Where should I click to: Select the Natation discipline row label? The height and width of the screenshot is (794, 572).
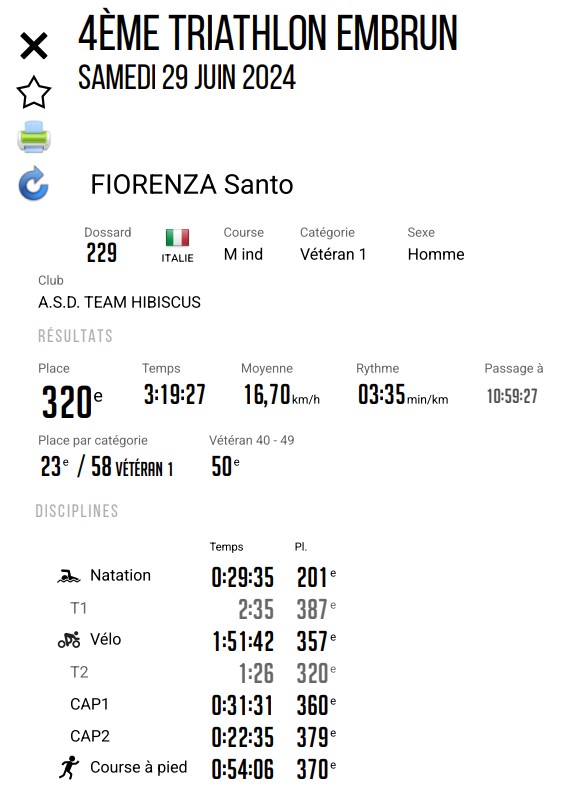[120, 576]
